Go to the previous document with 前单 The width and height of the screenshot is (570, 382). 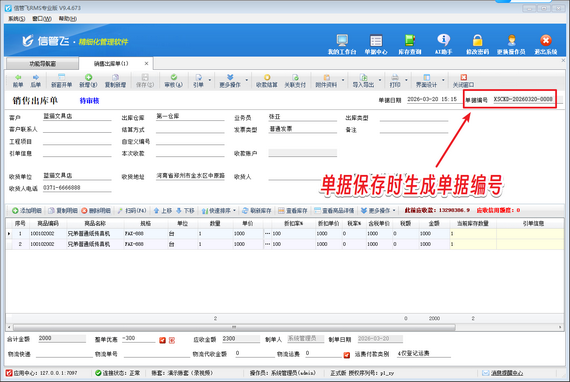18,81
